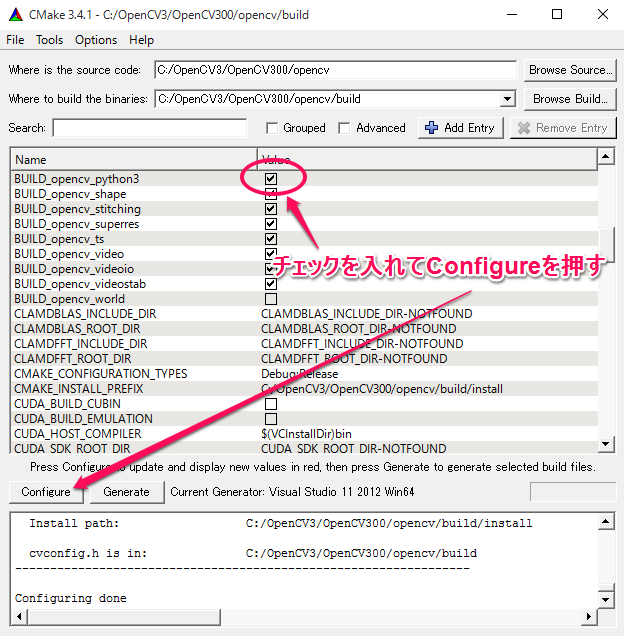This screenshot has height=636, width=624.
Task: Click the cache list scroll-down arrow
Action: click(x=606, y=444)
